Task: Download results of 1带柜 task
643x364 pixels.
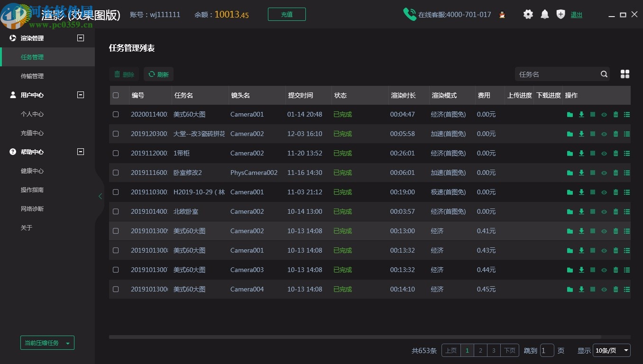Action: tap(581, 154)
